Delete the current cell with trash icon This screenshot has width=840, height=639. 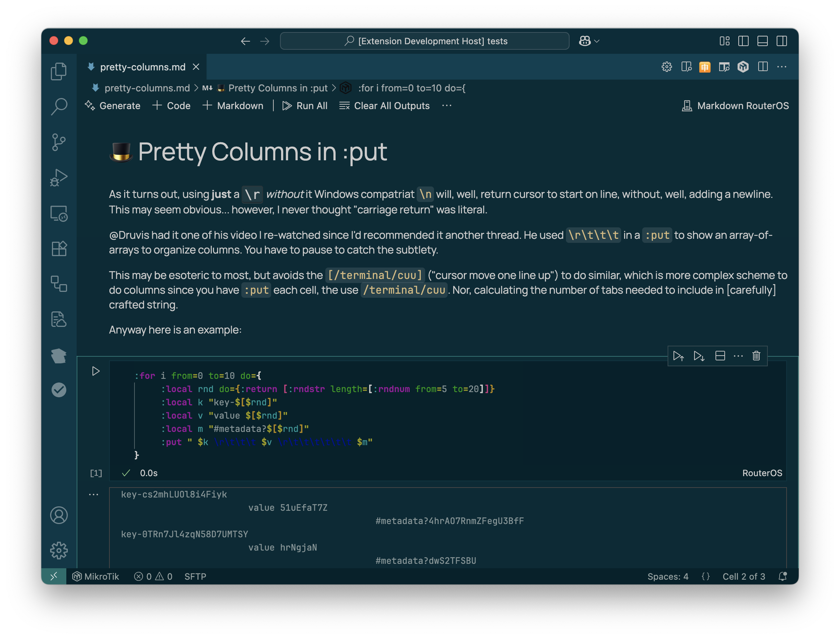756,356
